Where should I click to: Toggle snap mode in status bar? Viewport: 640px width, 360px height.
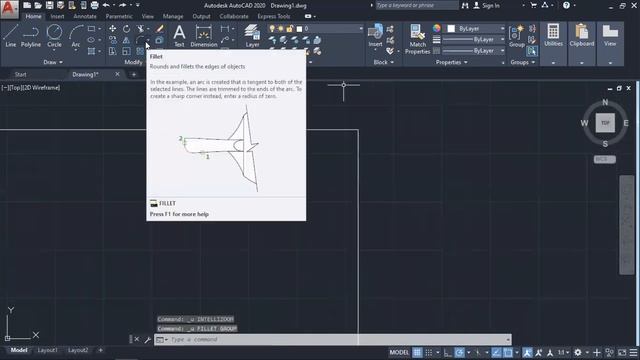tap(429, 352)
